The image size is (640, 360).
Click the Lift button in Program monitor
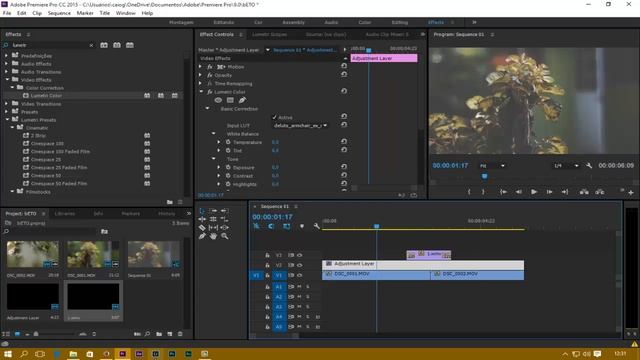pos(584,192)
